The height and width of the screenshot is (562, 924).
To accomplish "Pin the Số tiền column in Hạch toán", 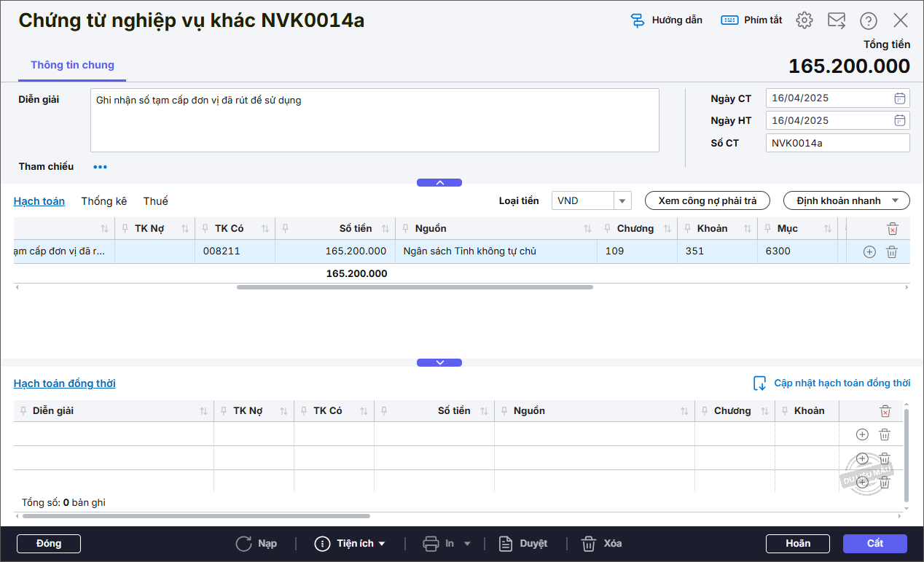I will coord(286,229).
